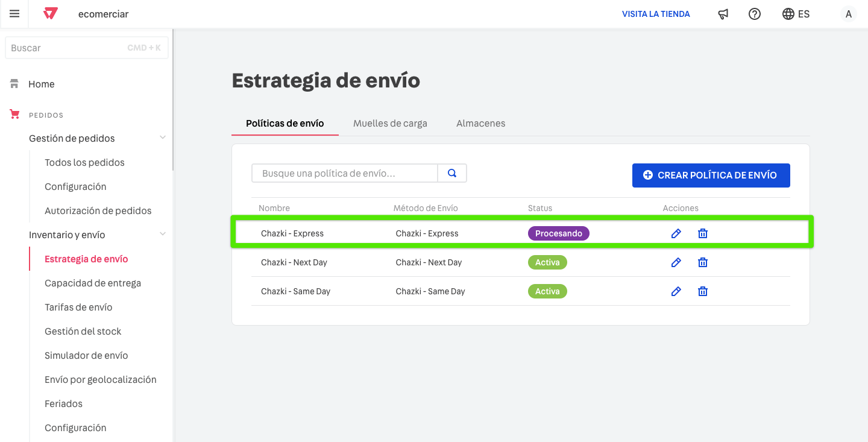The height and width of the screenshot is (442, 868).
Task: Click the Procesando status badge
Action: [559, 233]
